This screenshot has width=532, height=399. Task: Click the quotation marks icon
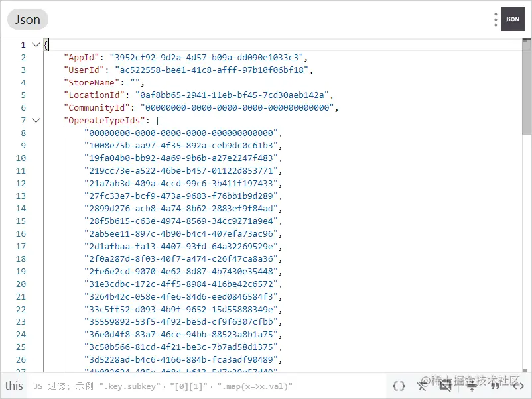495,386
